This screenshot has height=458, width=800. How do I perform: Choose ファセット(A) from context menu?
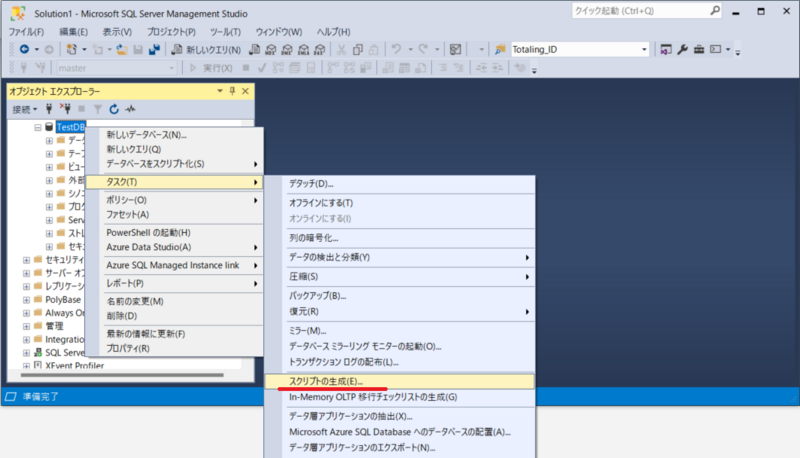[x=174, y=214]
